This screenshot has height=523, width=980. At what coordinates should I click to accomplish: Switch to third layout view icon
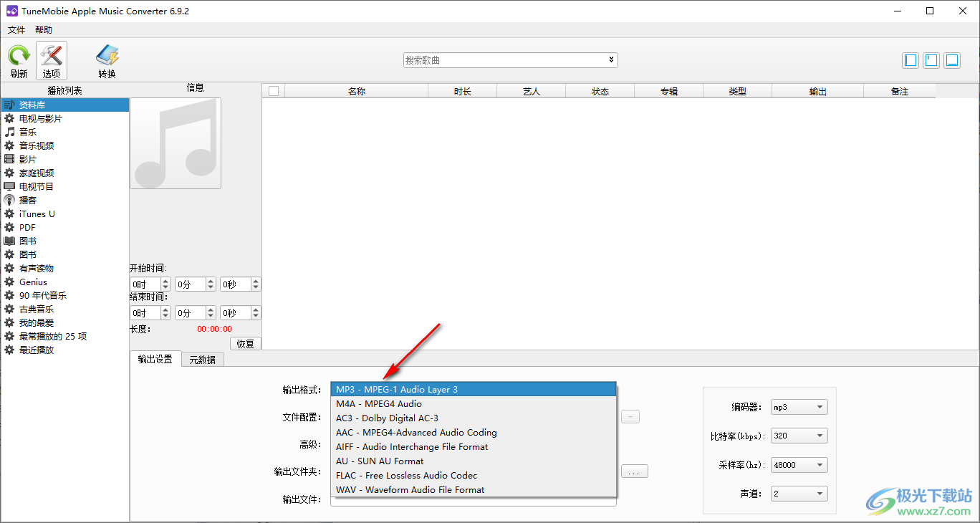pos(952,60)
